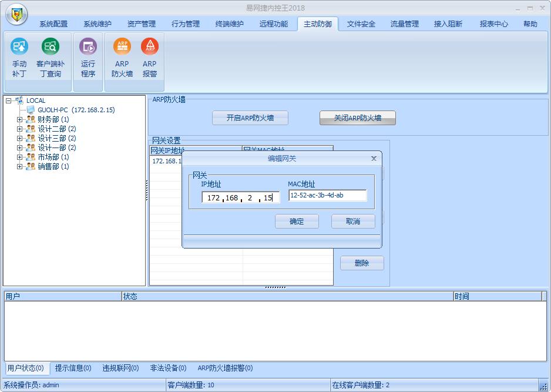Expand the 设计二部 (2) node

20,129
